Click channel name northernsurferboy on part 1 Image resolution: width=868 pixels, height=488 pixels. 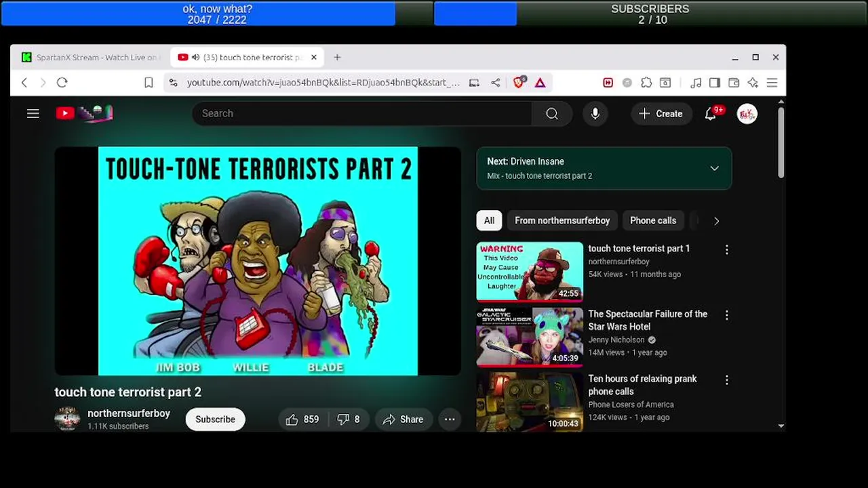pyautogui.click(x=618, y=262)
